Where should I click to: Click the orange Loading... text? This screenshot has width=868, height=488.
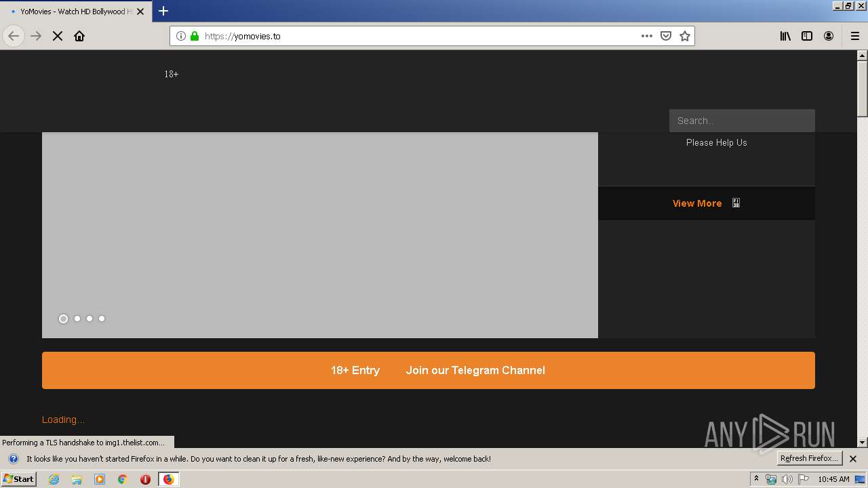pos(63,420)
